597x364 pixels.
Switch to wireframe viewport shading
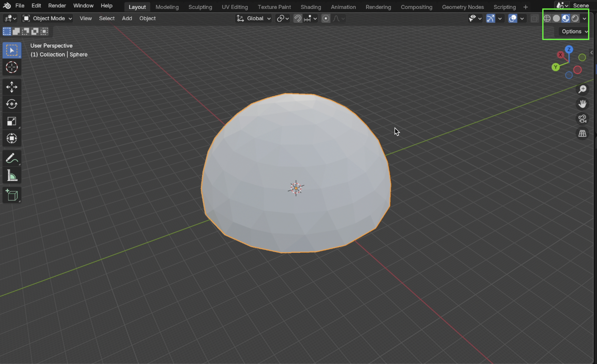[x=547, y=18]
